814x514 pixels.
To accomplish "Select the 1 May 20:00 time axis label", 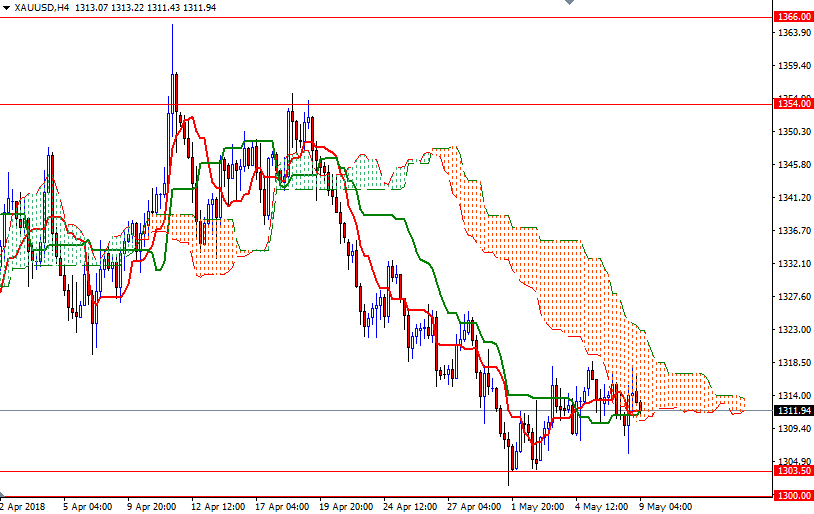I will click(537, 507).
